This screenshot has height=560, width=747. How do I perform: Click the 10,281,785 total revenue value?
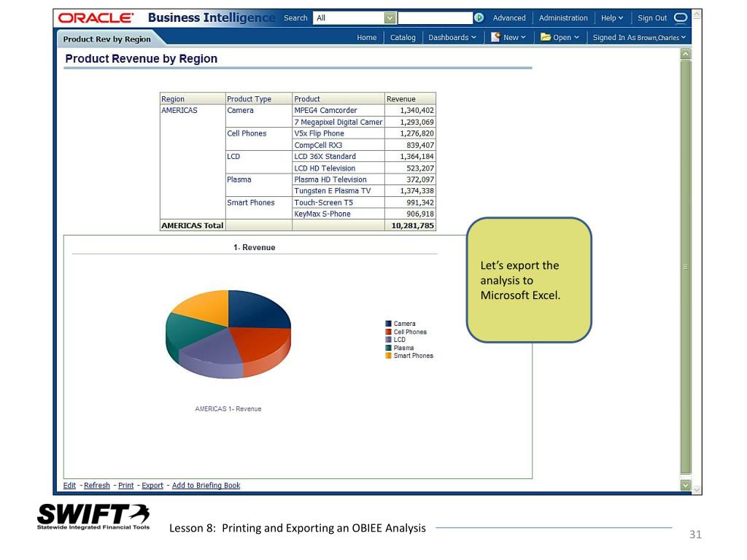click(413, 226)
